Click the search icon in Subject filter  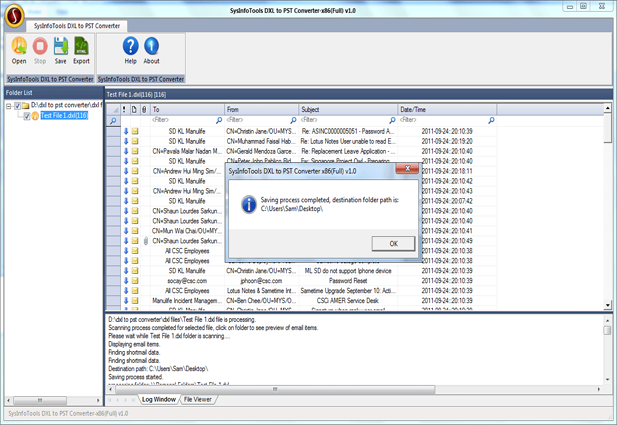point(392,120)
